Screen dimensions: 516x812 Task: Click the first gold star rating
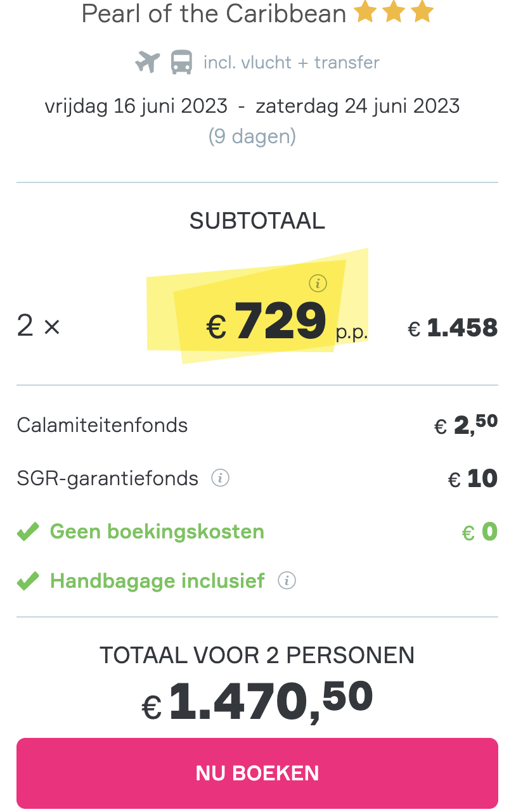(366, 12)
